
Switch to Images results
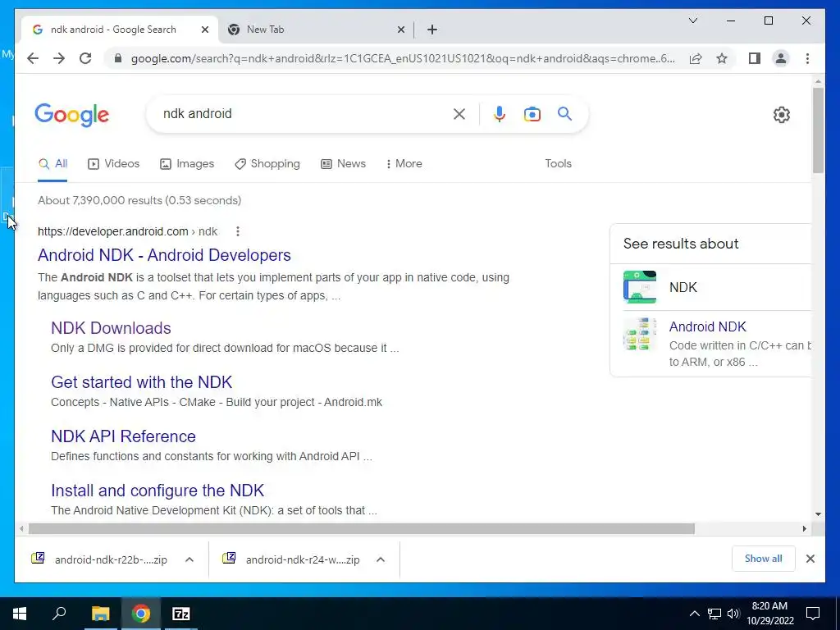pyautogui.click(x=187, y=163)
